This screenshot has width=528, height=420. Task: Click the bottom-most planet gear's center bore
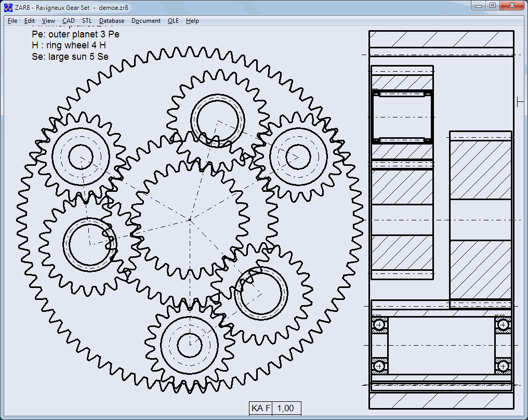(189, 343)
